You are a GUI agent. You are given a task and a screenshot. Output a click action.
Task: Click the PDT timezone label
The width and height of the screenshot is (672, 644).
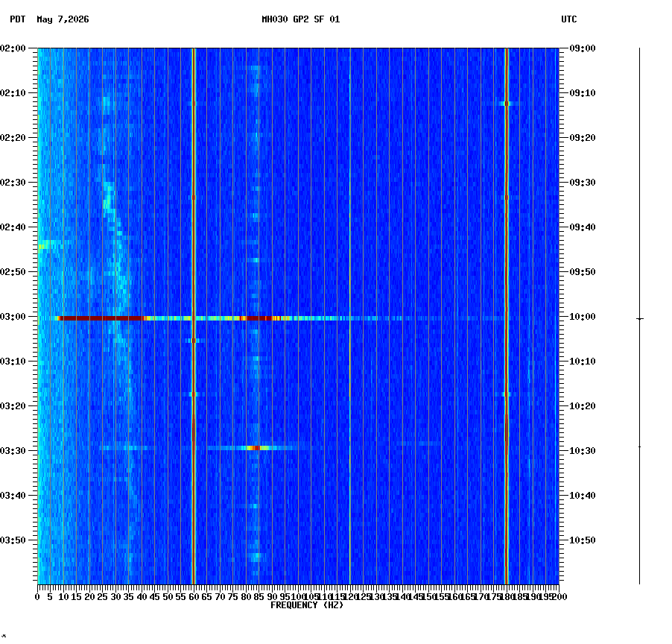18,19
